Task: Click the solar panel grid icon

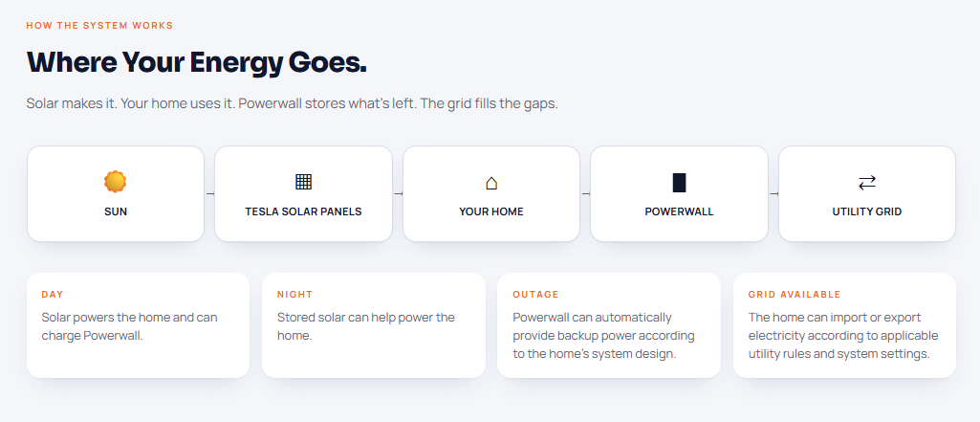Action: 303,182
